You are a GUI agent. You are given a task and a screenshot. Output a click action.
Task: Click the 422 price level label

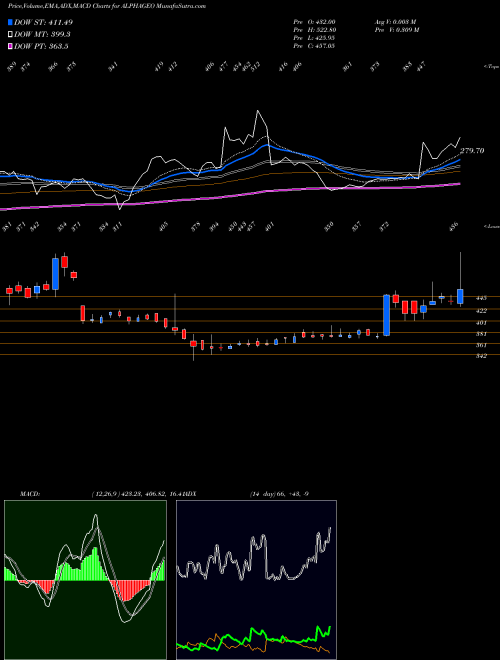click(481, 311)
